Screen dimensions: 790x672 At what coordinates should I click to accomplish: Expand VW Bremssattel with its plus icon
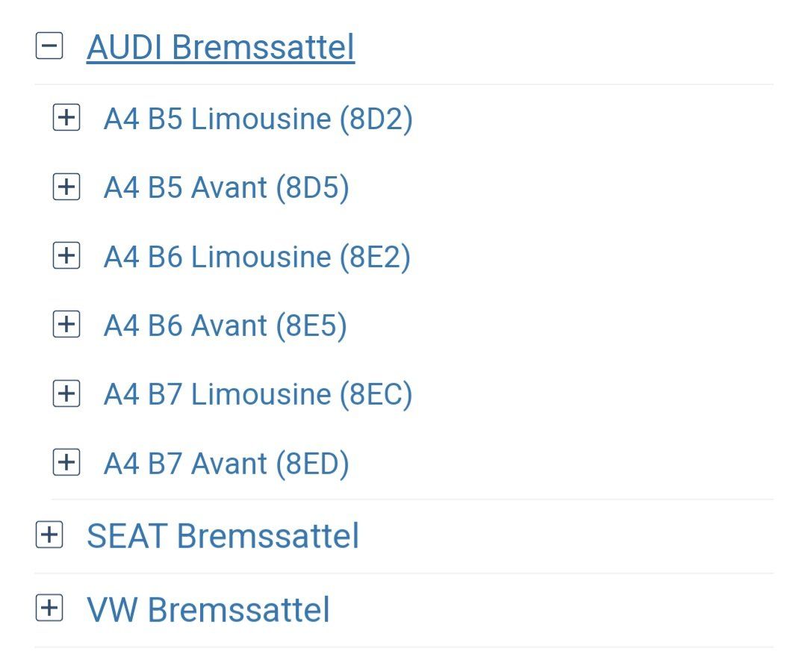tap(49, 609)
